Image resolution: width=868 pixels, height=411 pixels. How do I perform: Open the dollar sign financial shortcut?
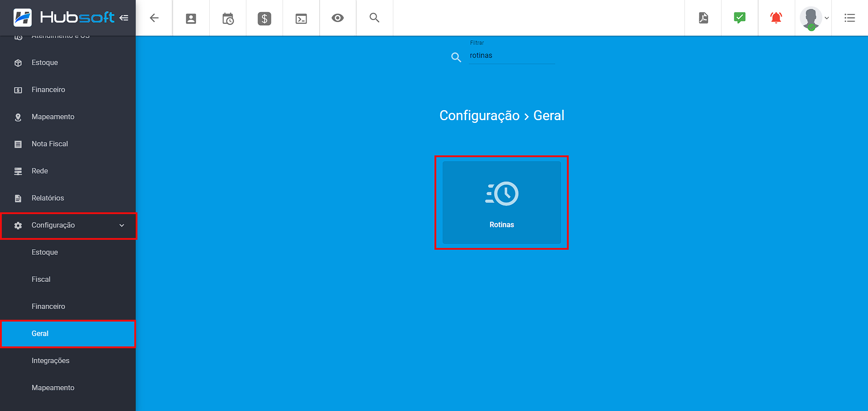click(x=264, y=19)
